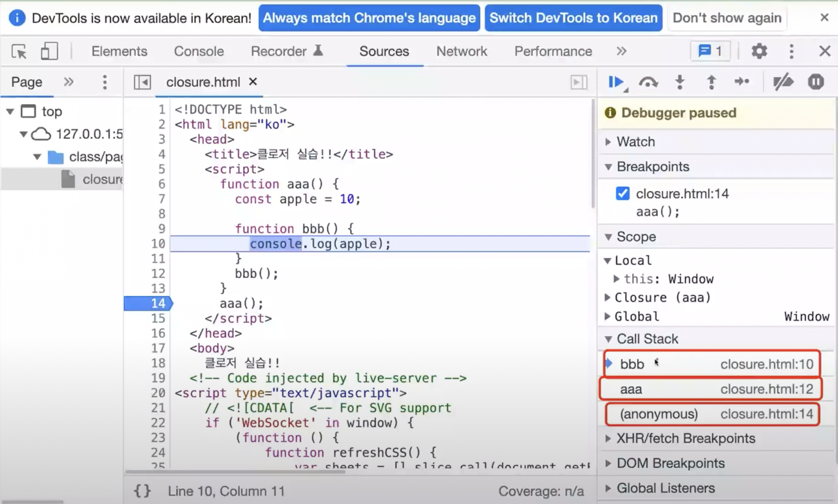Image resolution: width=838 pixels, height=504 pixels.
Task: Collapse the Breakpoints section
Action: pos(608,167)
